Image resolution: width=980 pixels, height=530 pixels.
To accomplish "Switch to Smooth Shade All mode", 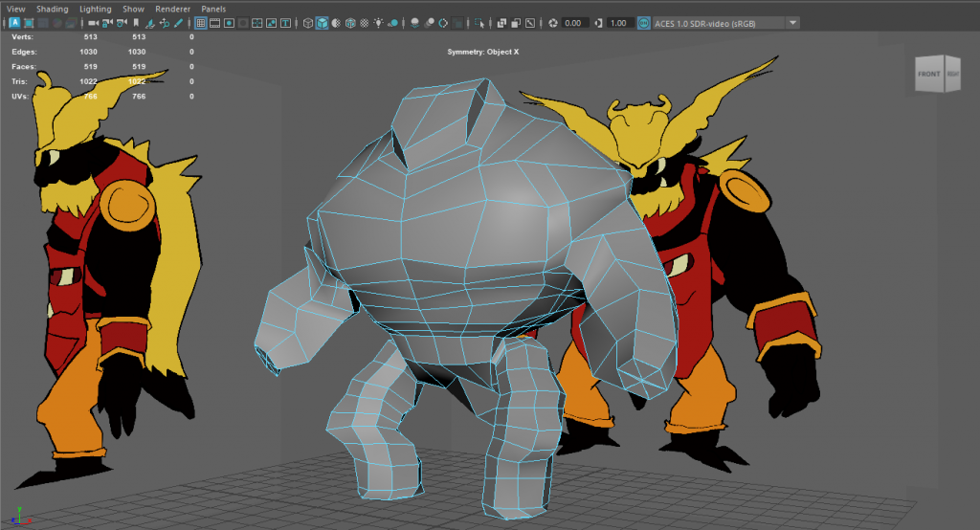I will [322, 23].
